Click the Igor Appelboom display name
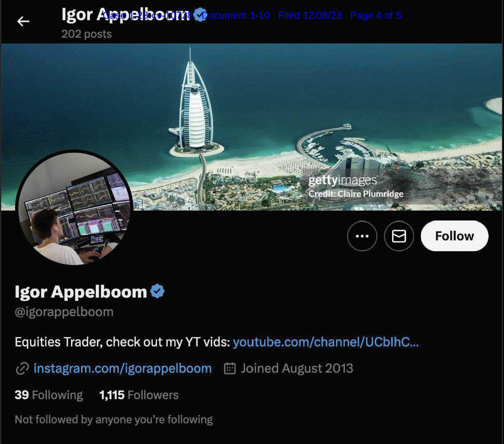This screenshot has width=504, height=444. [81, 292]
